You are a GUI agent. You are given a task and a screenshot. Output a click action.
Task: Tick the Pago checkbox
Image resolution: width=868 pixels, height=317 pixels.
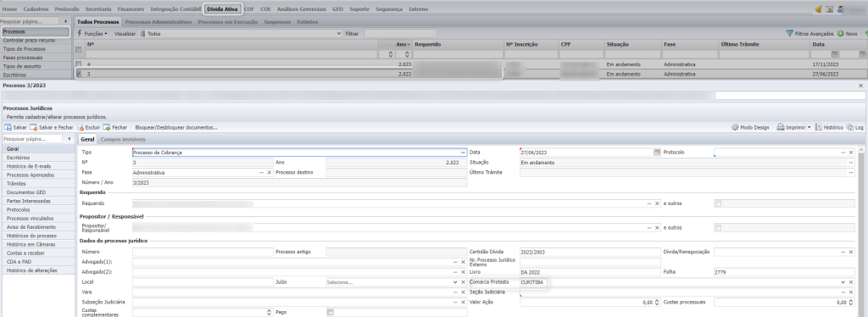pyautogui.click(x=331, y=313)
